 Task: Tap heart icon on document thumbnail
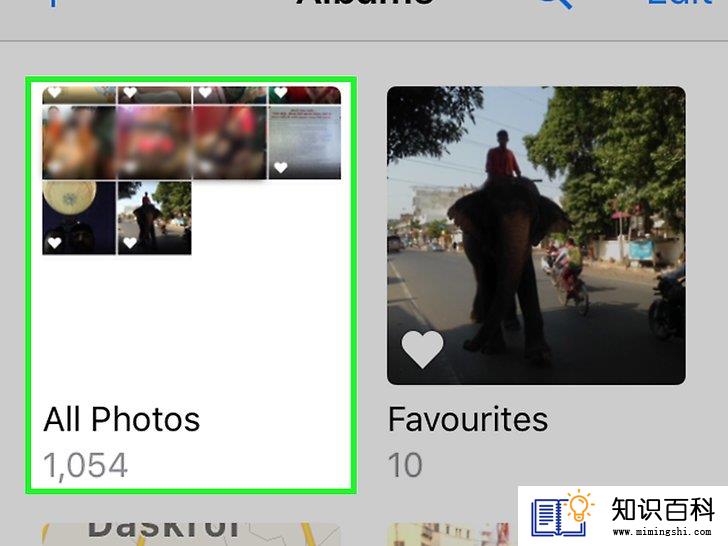pos(280,167)
